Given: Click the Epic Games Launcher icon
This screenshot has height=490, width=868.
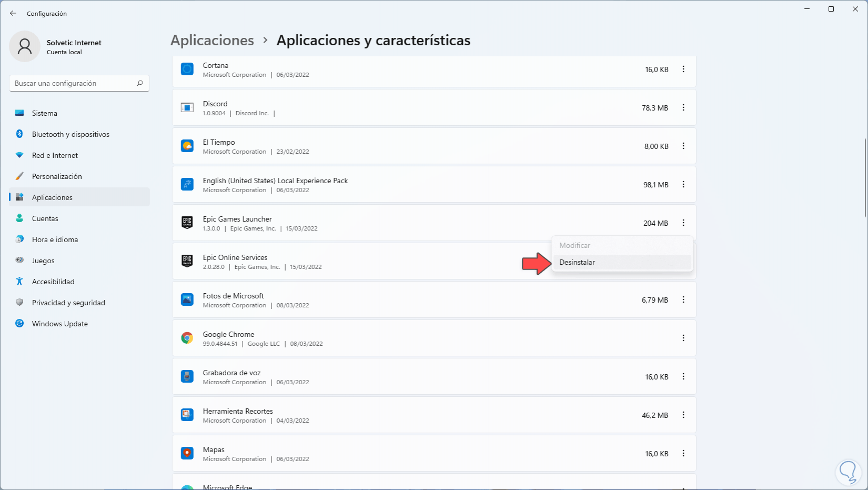Looking at the screenshot, I should pos(187,223).
